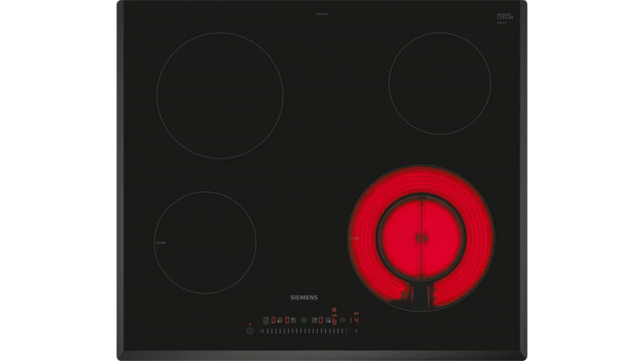Select the rear-right zone indicator icon
644x361 pixels.
pyautogui.click(x=315, y=320)
